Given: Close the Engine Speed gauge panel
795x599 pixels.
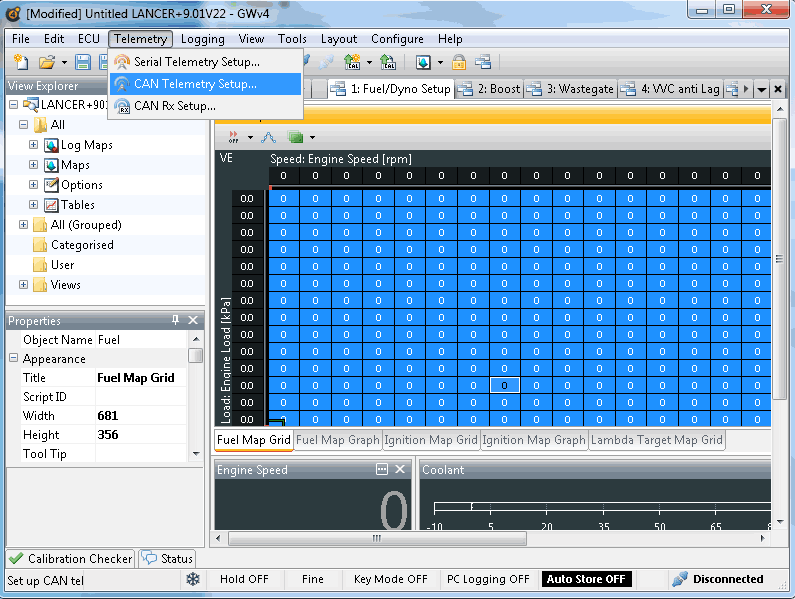Looking at the screenshot, I should [400, 470].
